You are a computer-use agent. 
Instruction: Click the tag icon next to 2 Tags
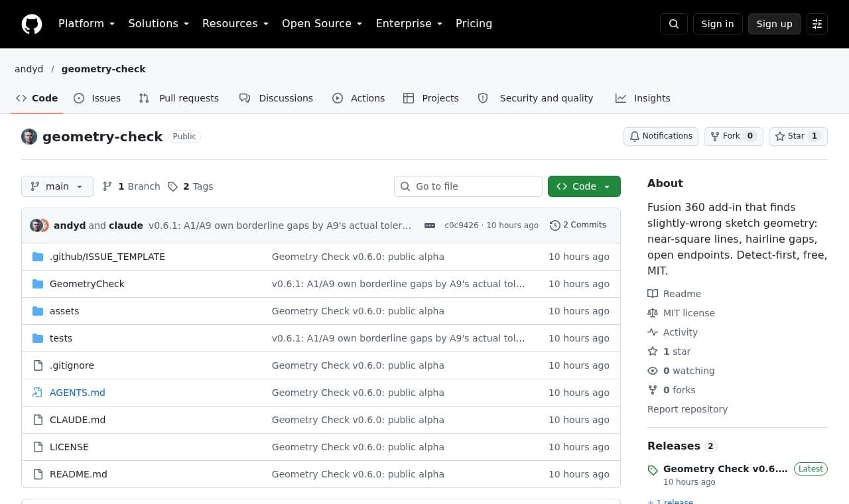(172, 186)
